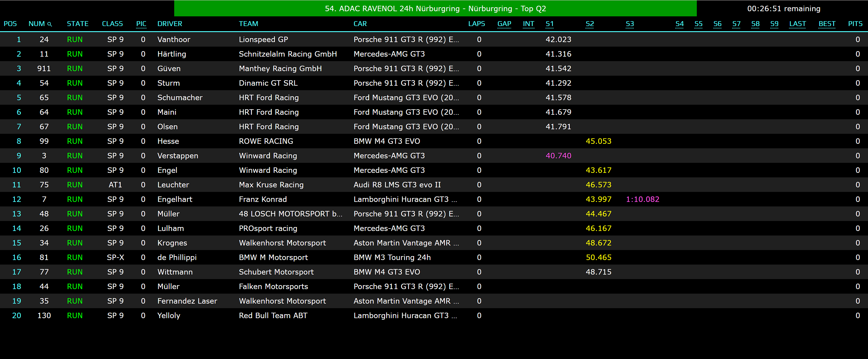The height and width of the screenshot is (359, 868).
Task: Click the S8 sector column header
Action: point(755,24)
